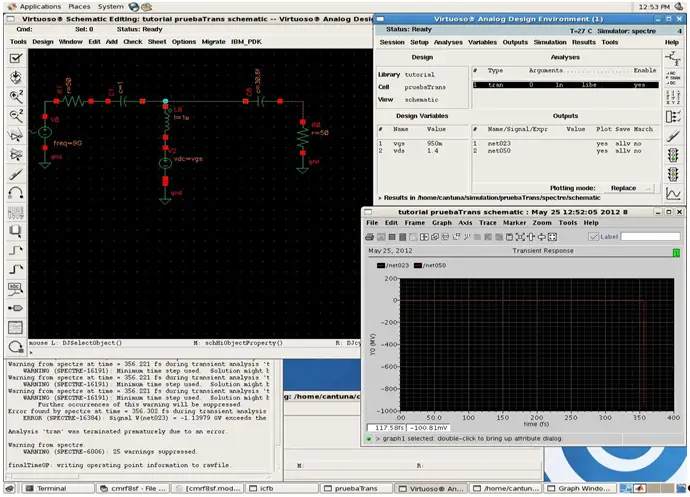This screenshot has width=690, height=497.
Task: Click the Save icon in schematic editor toolbar
Action: point(16,77)
